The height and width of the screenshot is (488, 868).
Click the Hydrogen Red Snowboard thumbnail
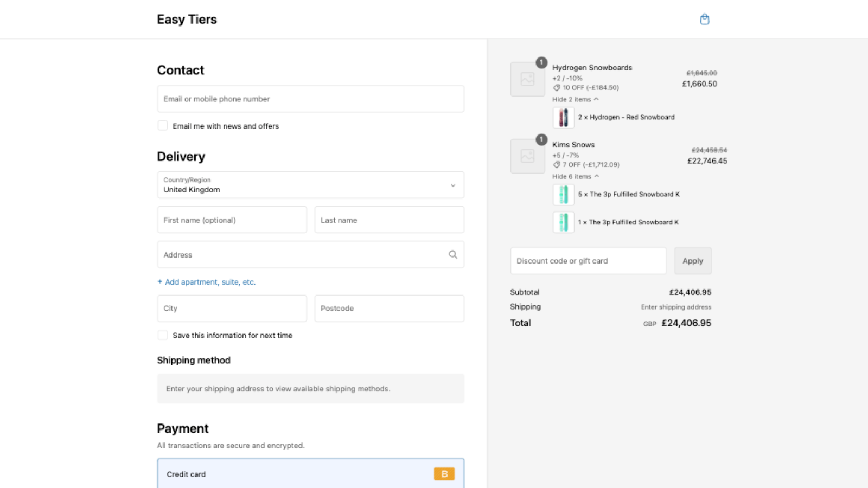tap(563, 117)
